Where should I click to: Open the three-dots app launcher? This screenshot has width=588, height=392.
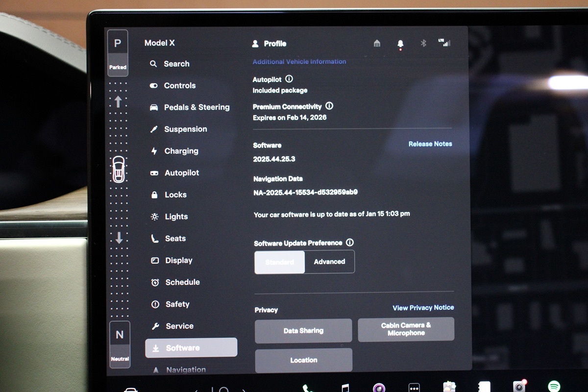tap(414, 388)
